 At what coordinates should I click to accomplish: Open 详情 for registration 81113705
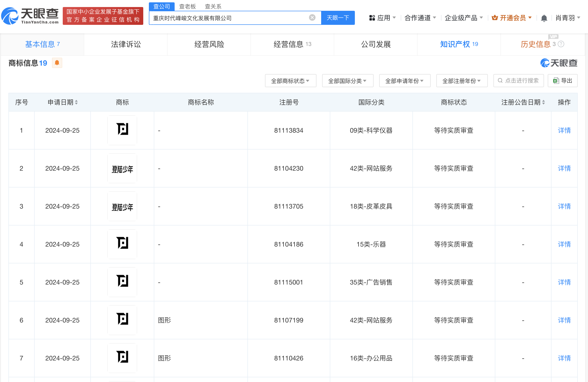click(x=564, y=206)
